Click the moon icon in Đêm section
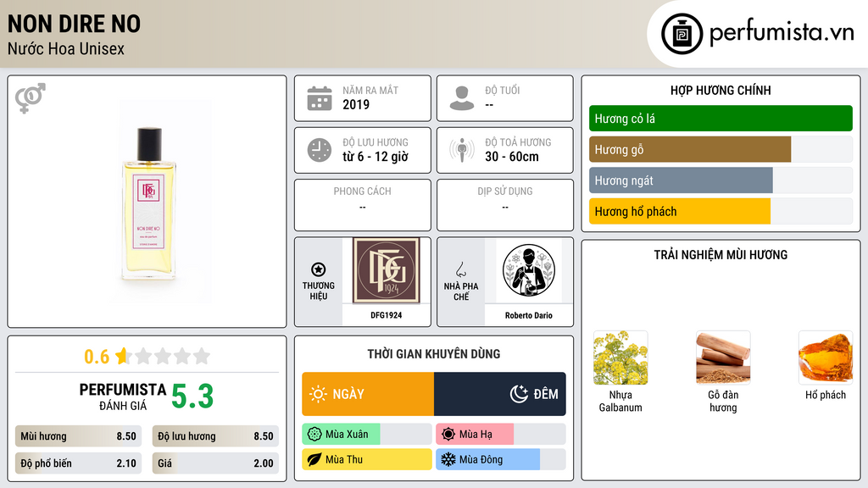Image resolution: width=868 pixels, height=488 pixels. 519,394
